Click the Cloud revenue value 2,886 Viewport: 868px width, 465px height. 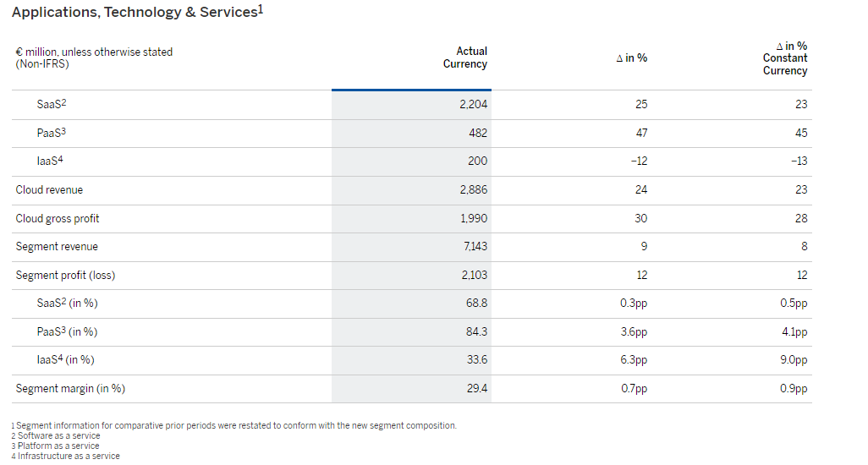[x=473, y=190]
